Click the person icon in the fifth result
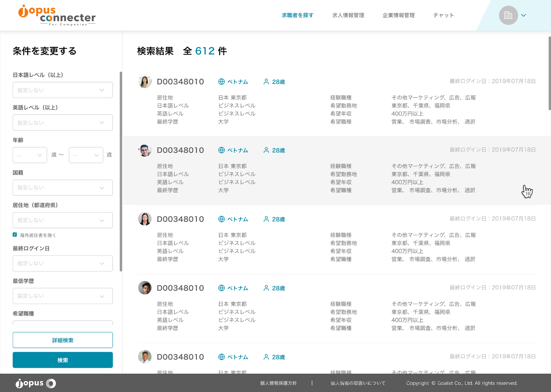 click(266, 357)
